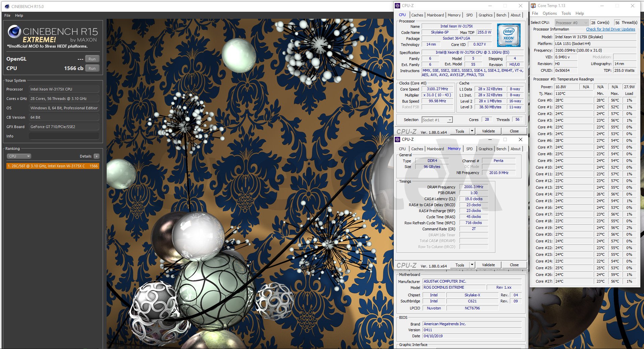Screen dimensions: 644x349
Task: Switch to Caches tab in upper CPU-Z
Action: point(417,15)
